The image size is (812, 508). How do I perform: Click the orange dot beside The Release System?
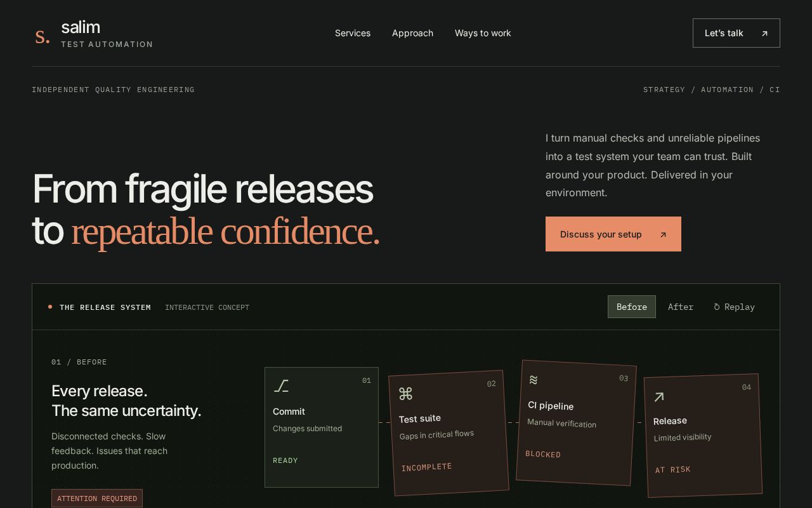(50, 307)
